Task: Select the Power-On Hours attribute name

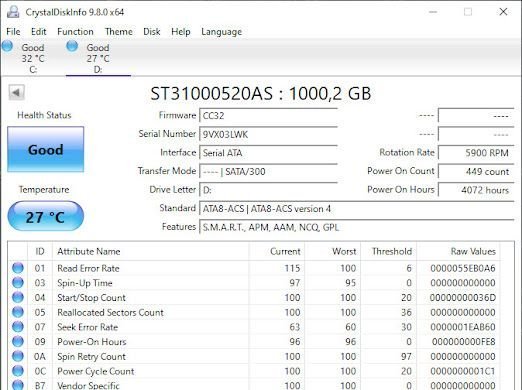Action: [92, 342]
